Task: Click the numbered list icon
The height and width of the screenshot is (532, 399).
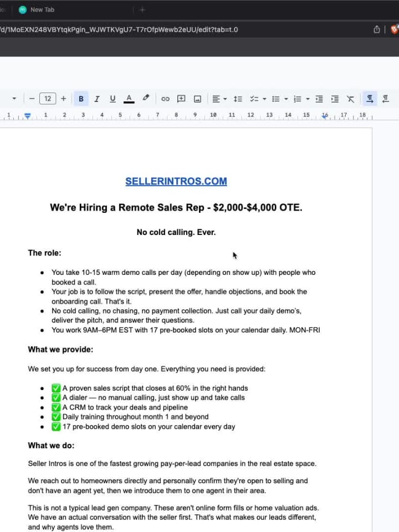Action: pos(297,99)
